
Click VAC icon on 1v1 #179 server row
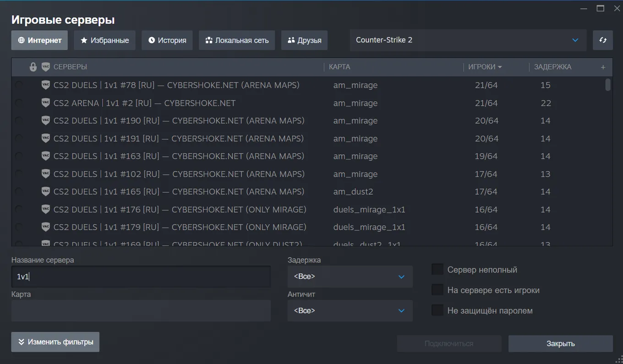[45, 227]
